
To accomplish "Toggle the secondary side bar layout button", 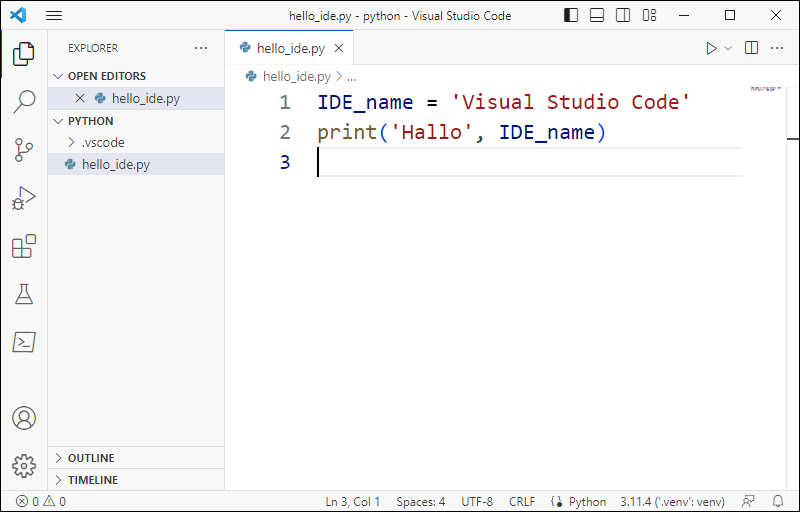I will 623,16.
